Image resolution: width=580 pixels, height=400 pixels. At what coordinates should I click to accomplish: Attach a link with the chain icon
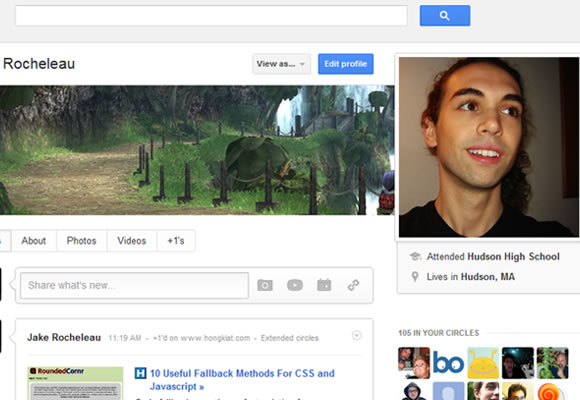(354, 285)
